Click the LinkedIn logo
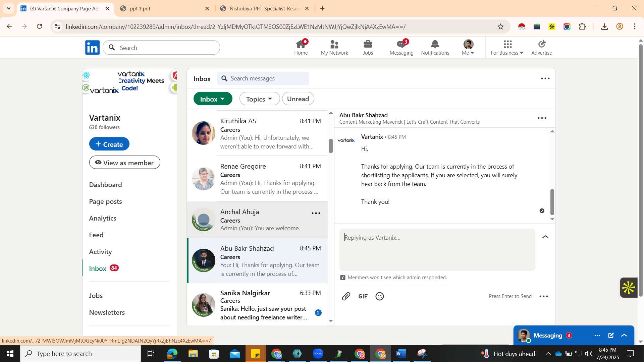 coord(92,48)
